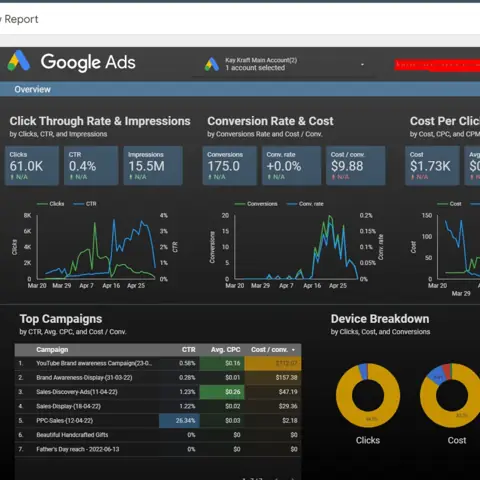Screen dimensions: 480x480
Task: Click the Device Breakdown heading
Action: pyautogui.click(x=380, y=319)
